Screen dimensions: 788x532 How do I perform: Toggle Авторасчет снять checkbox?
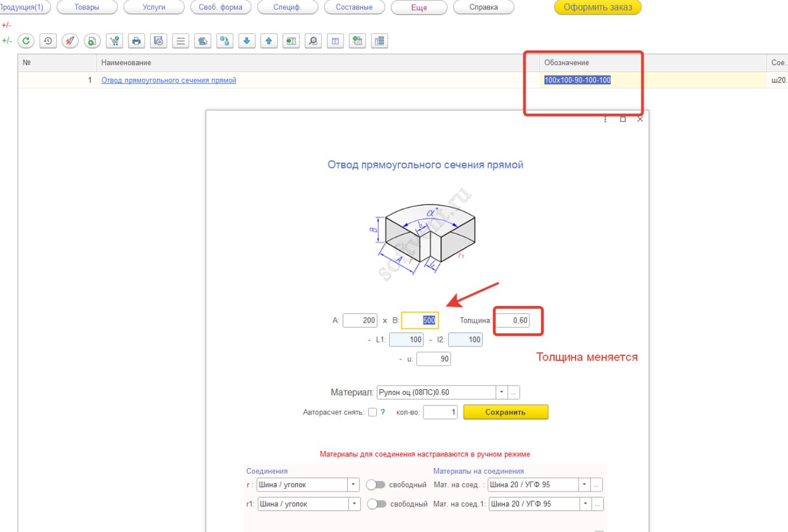pos(372,413)
